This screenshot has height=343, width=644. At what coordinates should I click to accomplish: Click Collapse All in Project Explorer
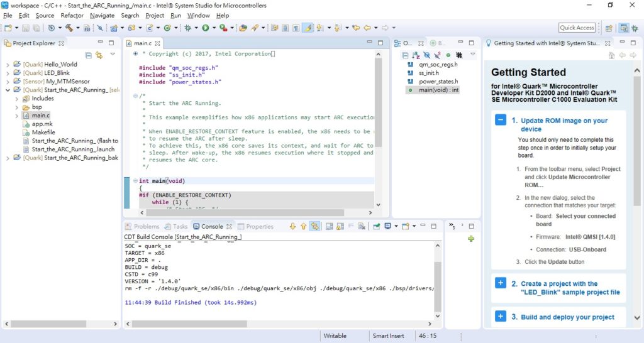coord(88,55)
